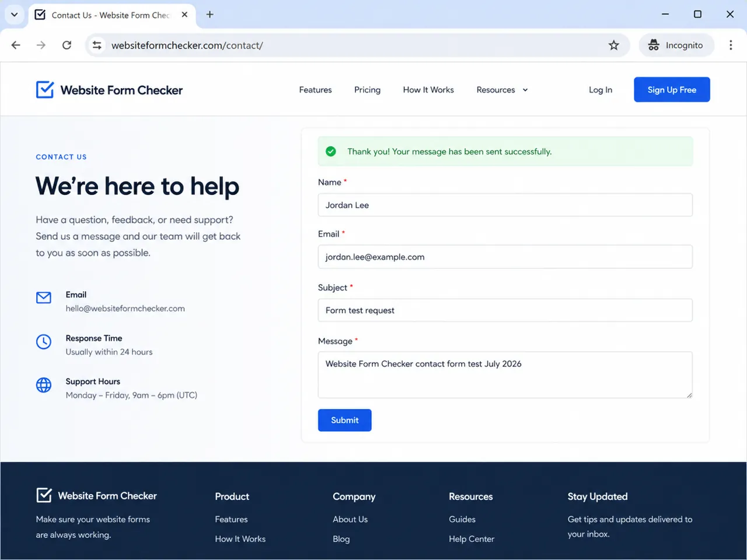
Task: Go back using the browser back arrow
Action: (16, 45)
